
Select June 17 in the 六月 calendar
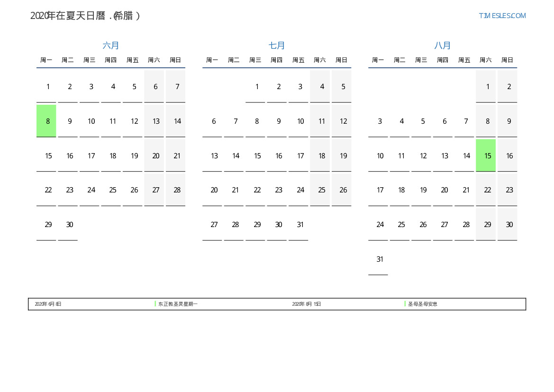90,155
